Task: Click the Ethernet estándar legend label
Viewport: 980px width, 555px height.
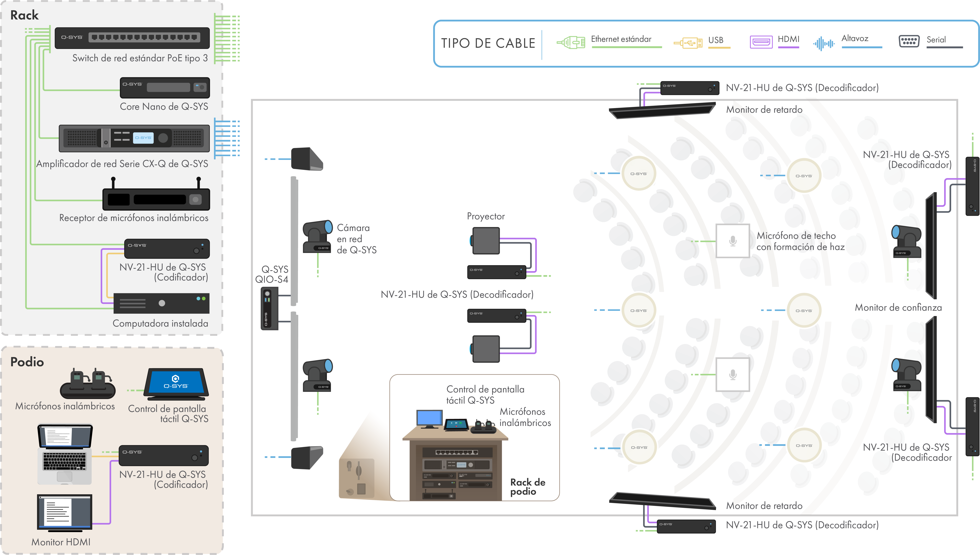Action: (621, 39)
